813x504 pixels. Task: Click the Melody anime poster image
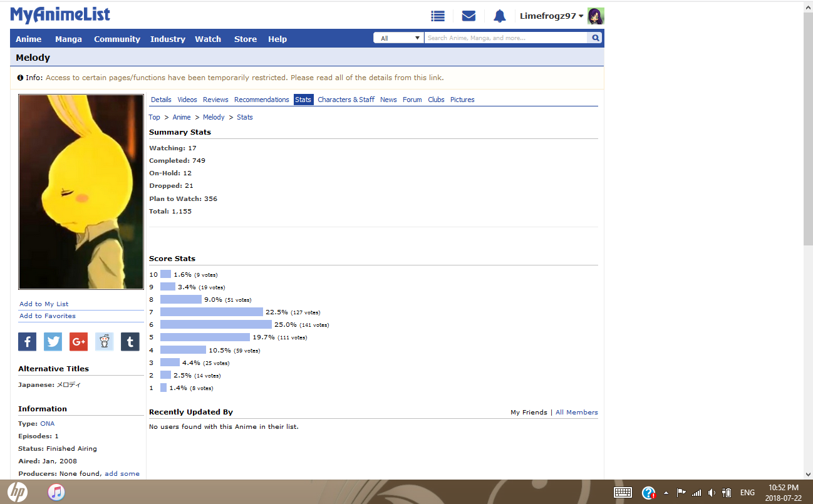(x=81, y=192)
